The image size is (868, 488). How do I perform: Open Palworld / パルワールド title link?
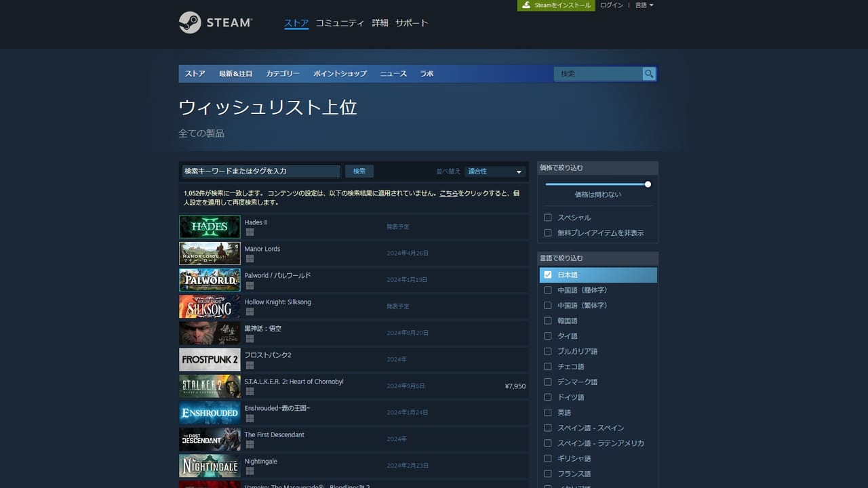277,275
